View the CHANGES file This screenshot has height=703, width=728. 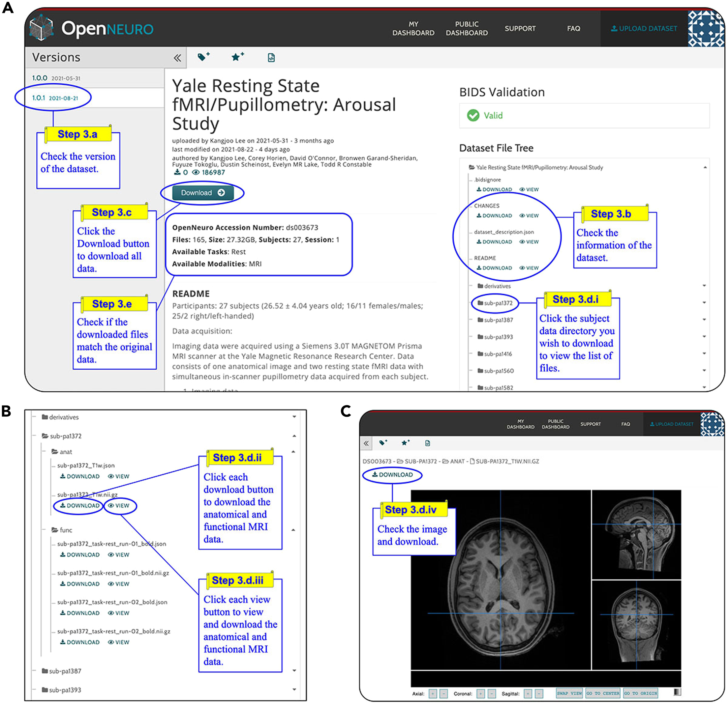coord(529,216)
